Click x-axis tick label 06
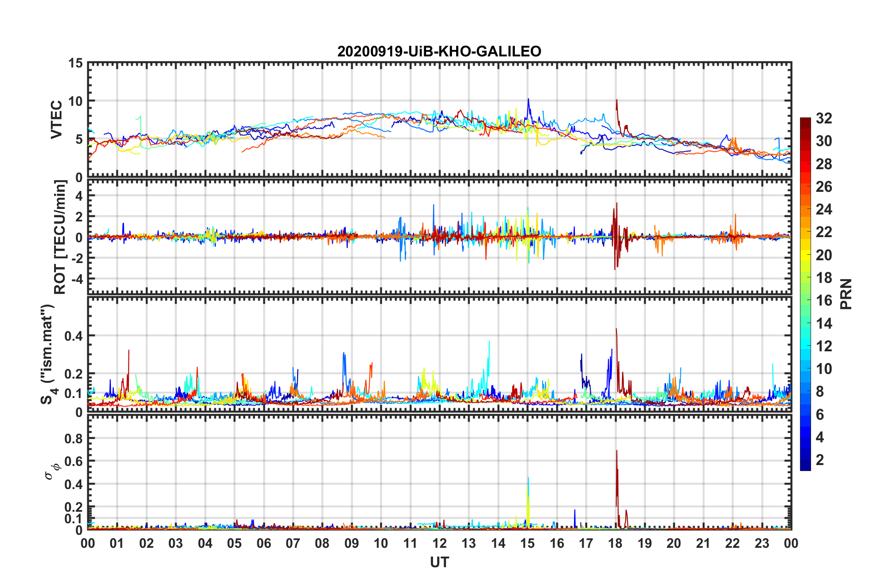879x588 pixels. tap(264, 543)
